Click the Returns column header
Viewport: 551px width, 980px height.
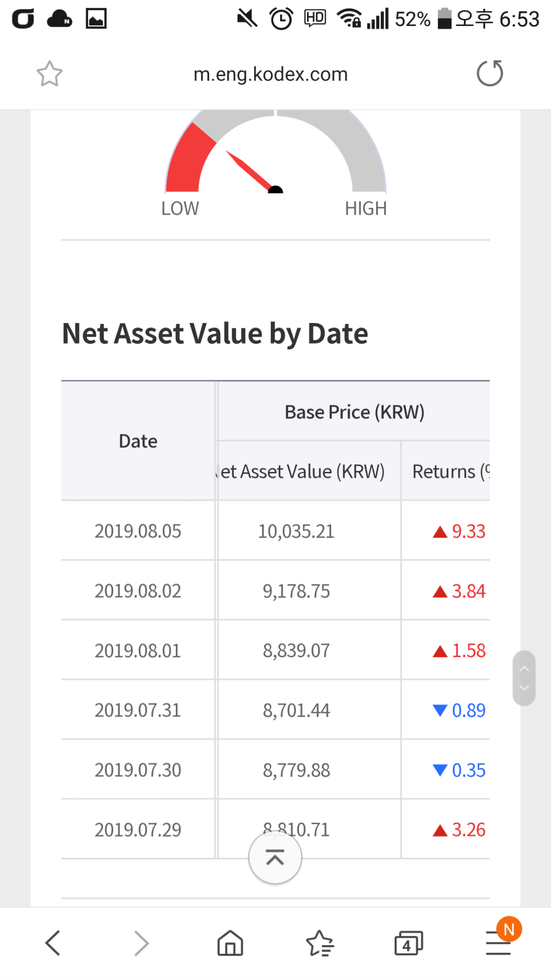click(x=448, y=471)
